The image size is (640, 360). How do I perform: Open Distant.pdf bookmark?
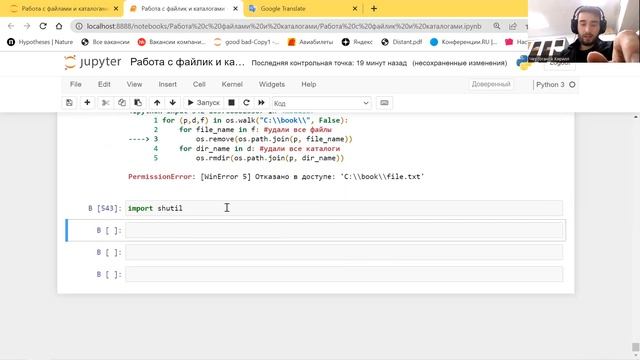pyautogui.click(x=402, y=42)
